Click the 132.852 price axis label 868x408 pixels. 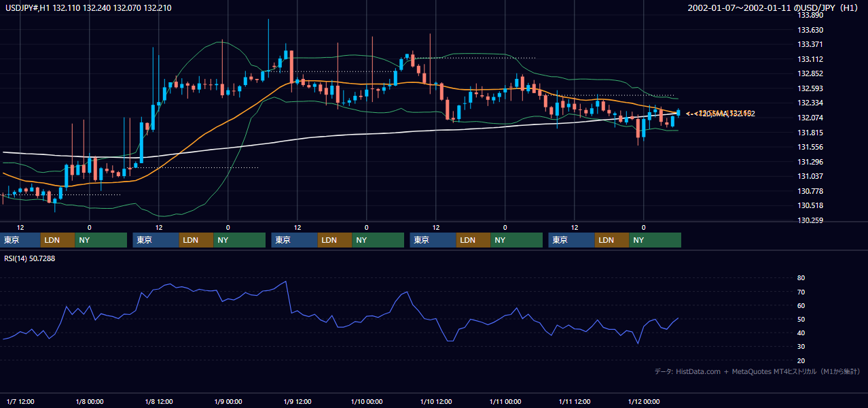click(x=810, y=74)
